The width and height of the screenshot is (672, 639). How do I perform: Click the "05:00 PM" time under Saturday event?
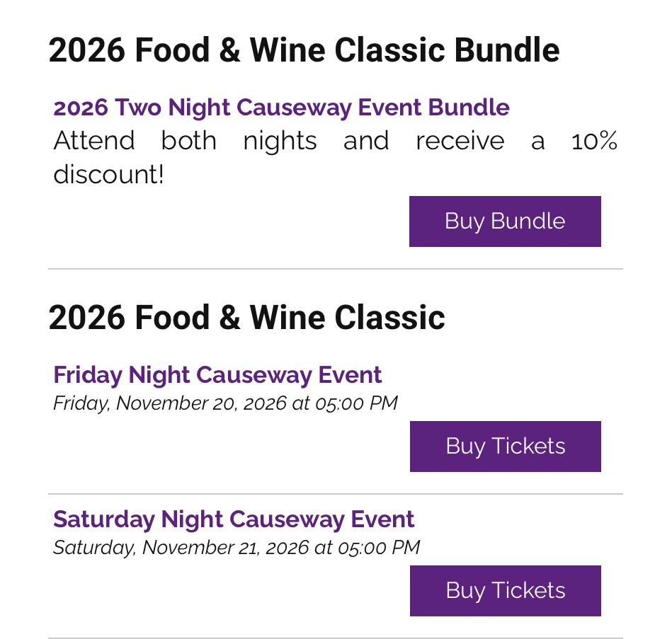point(378,548)
